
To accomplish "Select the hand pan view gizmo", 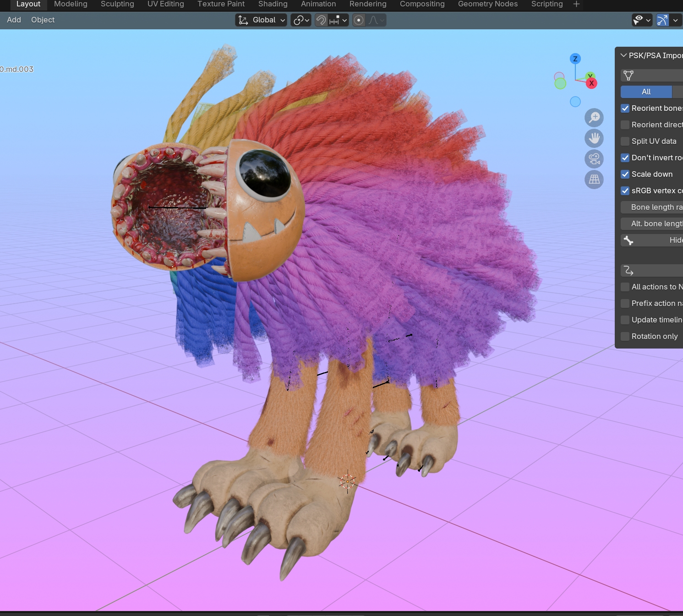I will click(594, 138).
